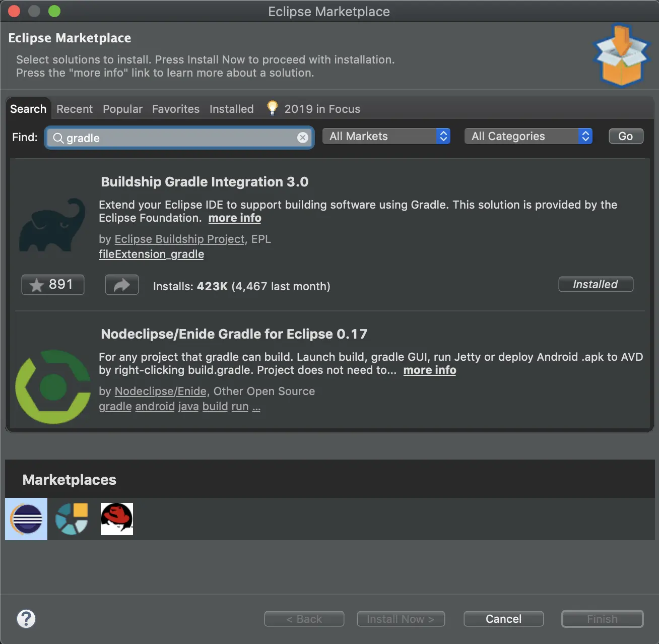The width and height of the screenshot is (659, 644).
Task: Switch to the Installed tab
Action: click(x=232, y=109)
